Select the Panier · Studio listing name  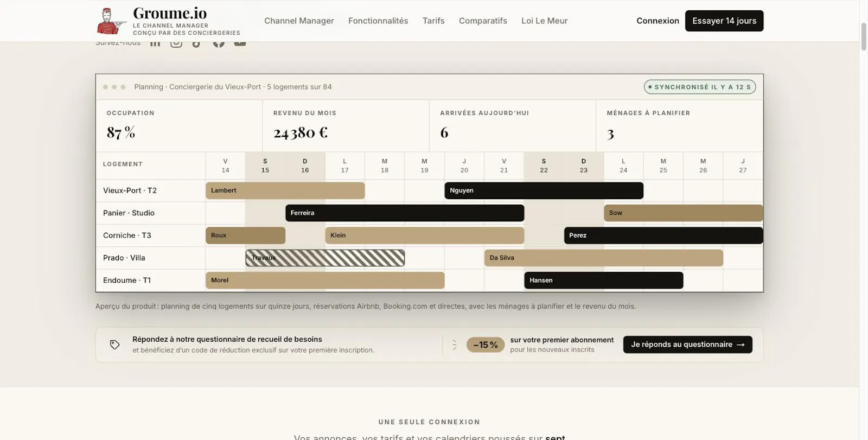pyautogui.click(x=129, y=213)
